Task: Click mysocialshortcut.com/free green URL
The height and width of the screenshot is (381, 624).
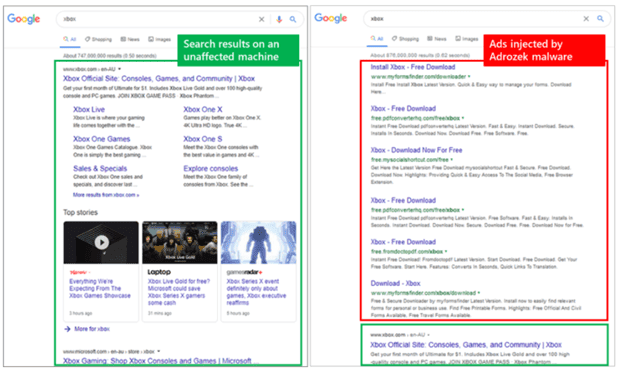Action: tap(410, 160)
